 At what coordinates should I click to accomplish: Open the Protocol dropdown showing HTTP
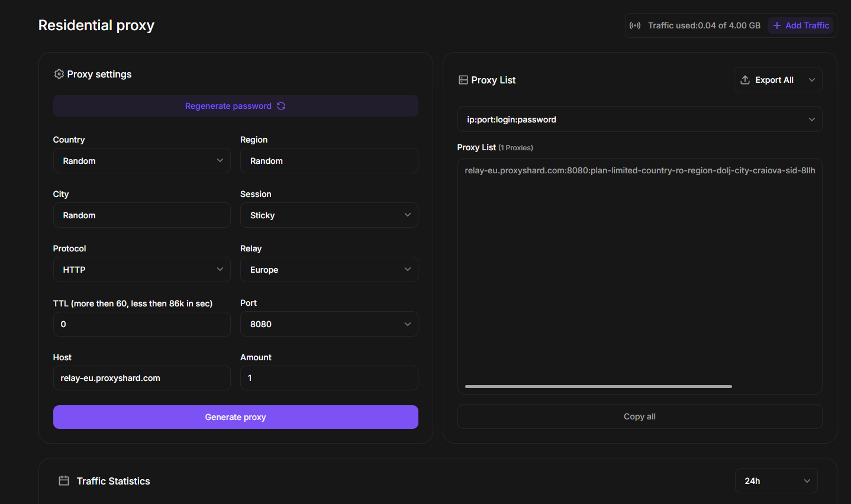(x=141, y=270)
